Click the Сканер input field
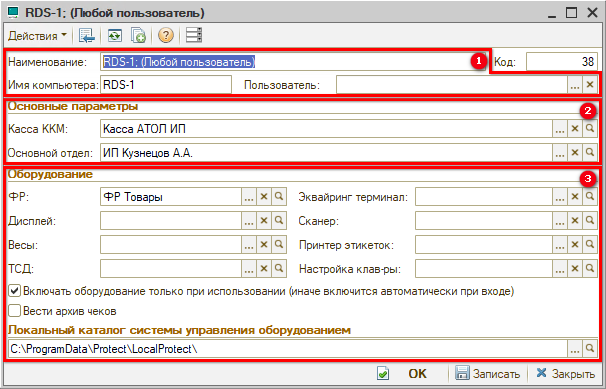The width and height of the screenshot is (606, 389). tap(483, 221)
